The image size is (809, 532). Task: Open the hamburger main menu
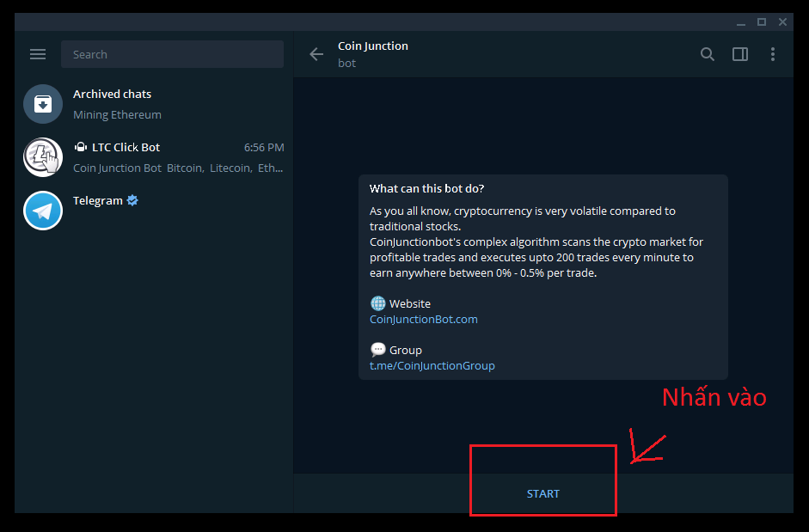tap(38, 54)
